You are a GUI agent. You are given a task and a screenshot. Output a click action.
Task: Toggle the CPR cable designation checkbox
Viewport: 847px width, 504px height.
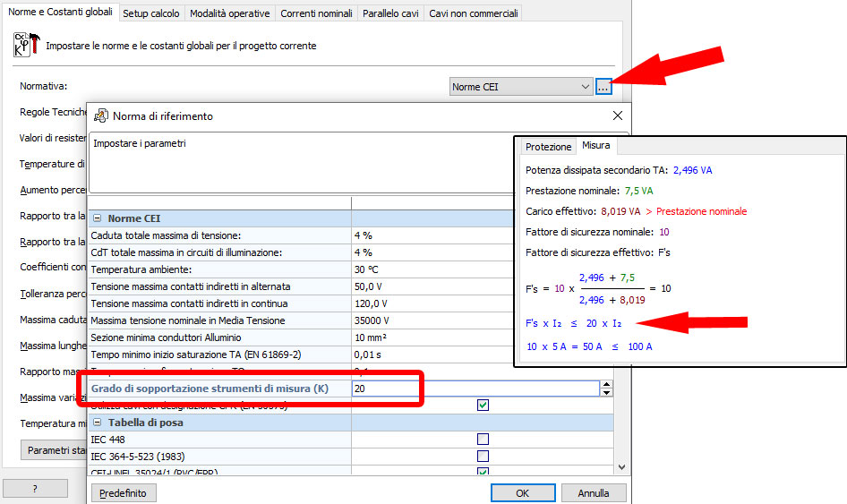pyautogui.click(x=483, y=406)
